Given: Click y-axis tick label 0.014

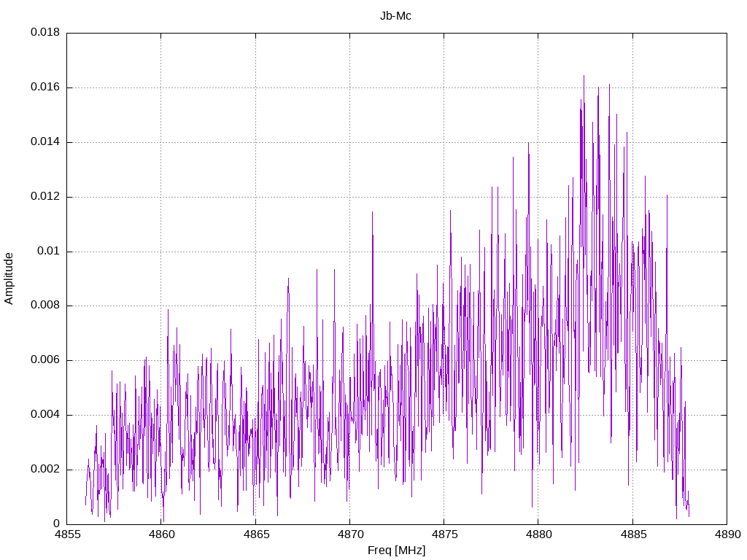Looking at the screenshot, I should coord(45,141).
